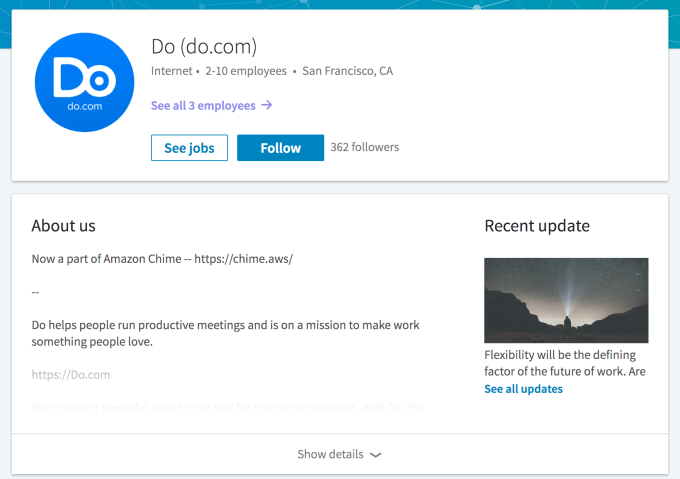Click the Do (do.com) company title
The image size is (680, 479).
(204, 46)
